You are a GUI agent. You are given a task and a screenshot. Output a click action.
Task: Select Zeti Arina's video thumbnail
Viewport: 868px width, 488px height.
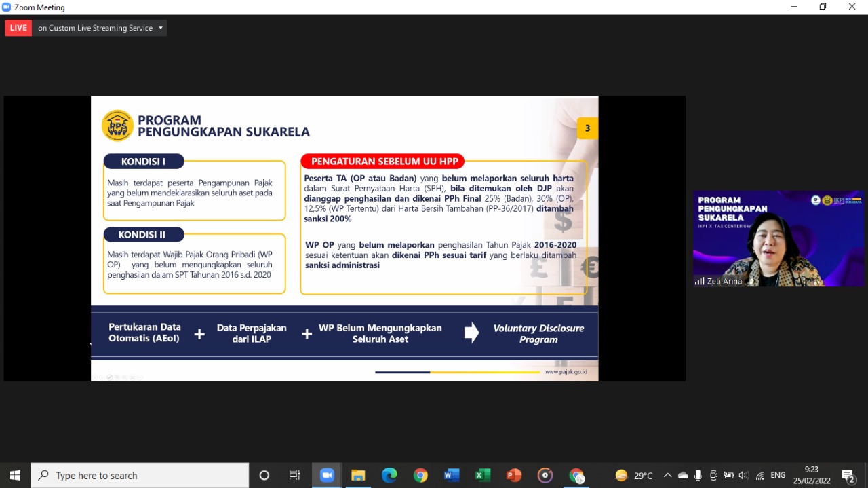(x=778, y=238)
